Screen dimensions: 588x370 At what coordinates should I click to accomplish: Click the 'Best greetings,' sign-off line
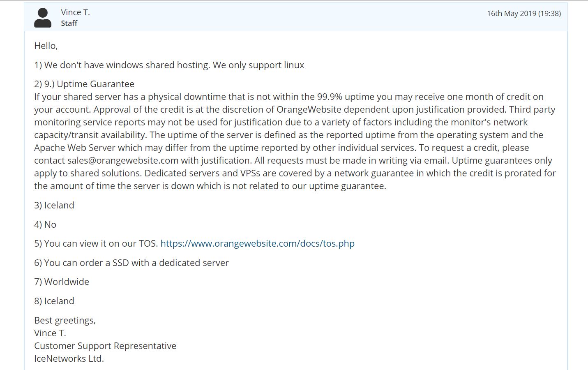(65, 320)
